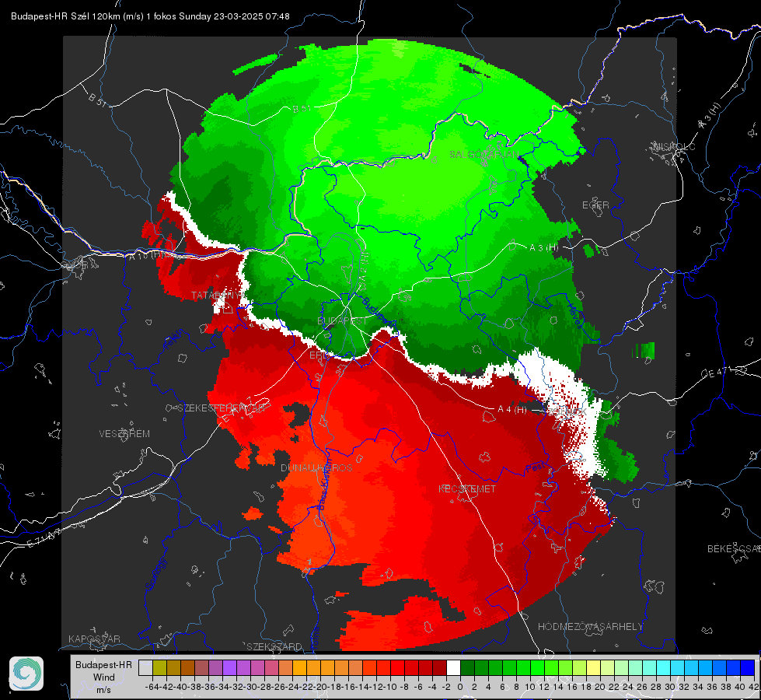Image resolution: width=761 pixels, height=700 pixels.
Task: Click the olive swatch between -64 and -42
Action: click(159, 667)
